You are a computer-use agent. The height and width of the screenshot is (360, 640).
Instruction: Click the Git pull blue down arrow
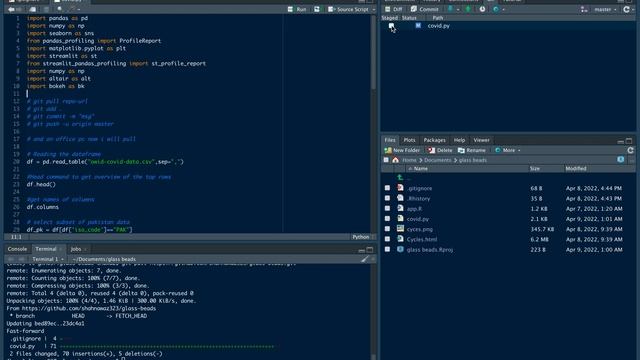[451, 9]
